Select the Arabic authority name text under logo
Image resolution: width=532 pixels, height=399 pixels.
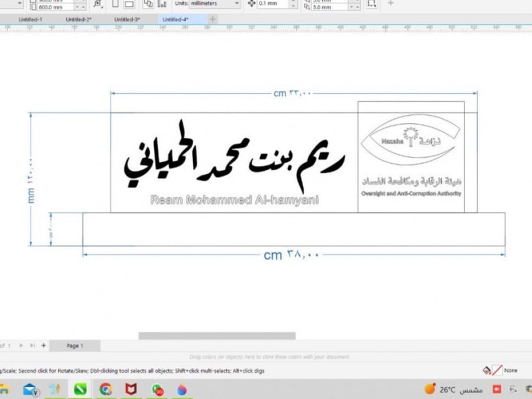(x=411, y=181)
